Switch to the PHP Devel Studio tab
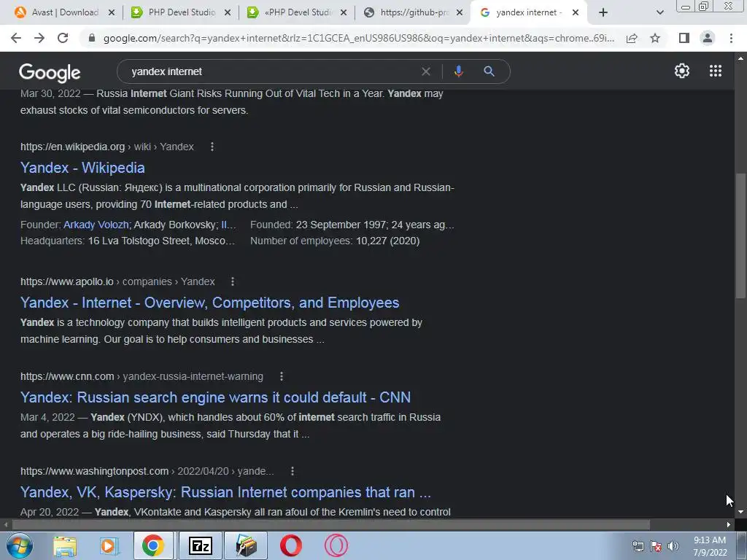 point(182,12)
